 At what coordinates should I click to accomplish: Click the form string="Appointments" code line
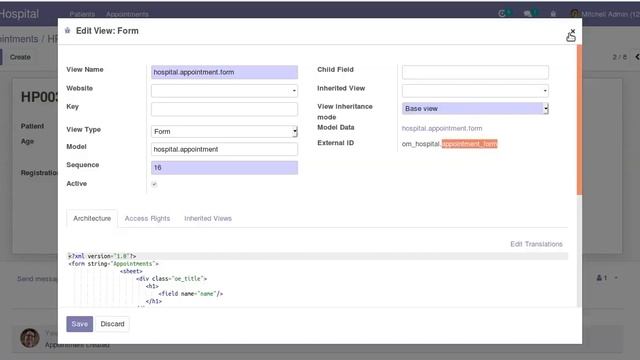(113, 264)
